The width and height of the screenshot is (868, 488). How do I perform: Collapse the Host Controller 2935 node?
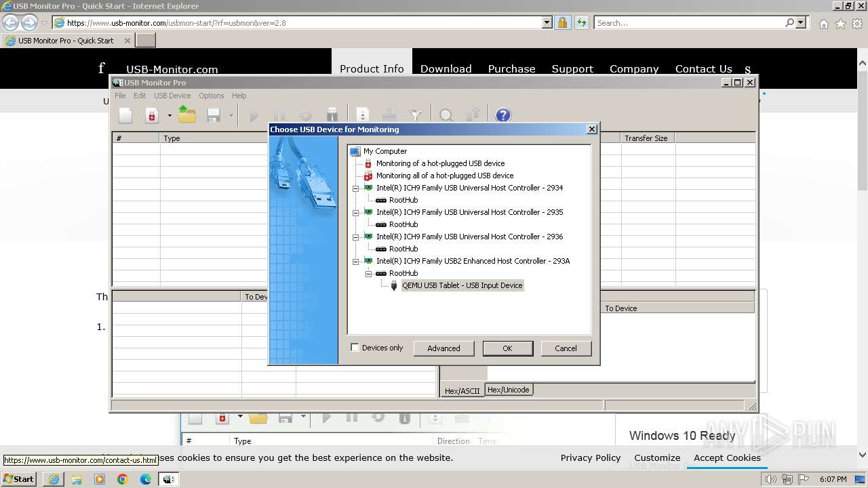[x=355, y=212]
